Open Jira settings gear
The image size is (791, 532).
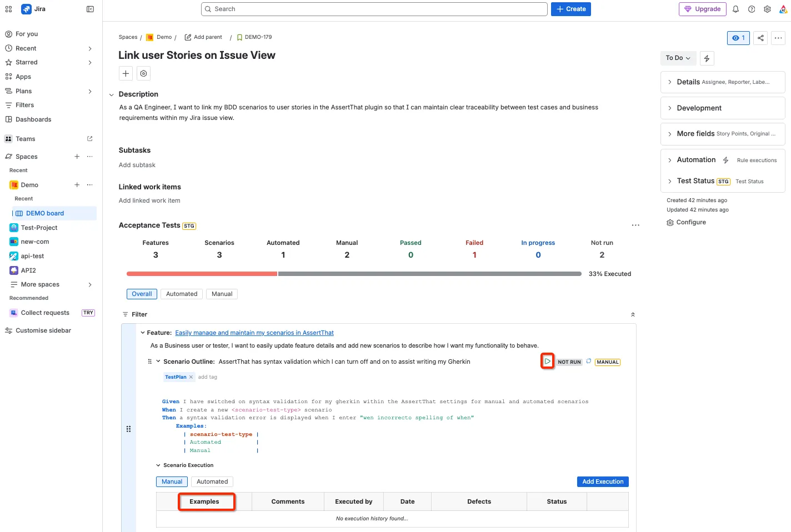pos(767,9)
